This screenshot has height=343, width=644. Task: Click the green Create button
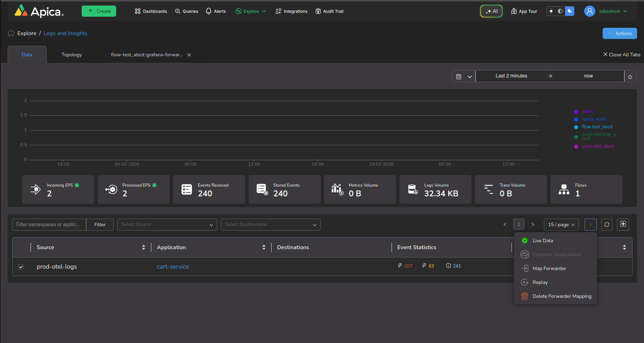tap(99, 11)
